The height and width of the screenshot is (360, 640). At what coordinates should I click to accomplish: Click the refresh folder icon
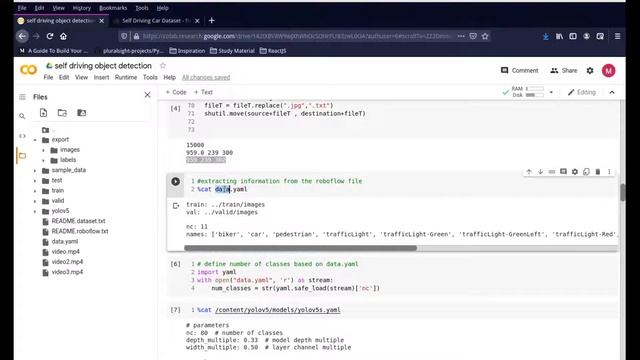(x=62, y=113)
